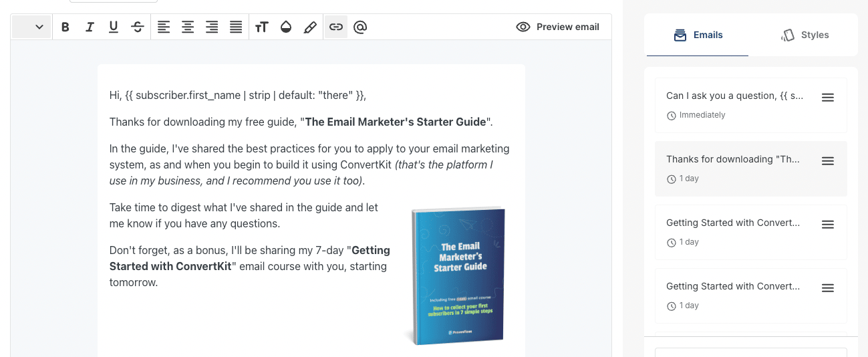Open the font size tool
The height and width of the screenshot is (357, 868).
click(262, 27)
